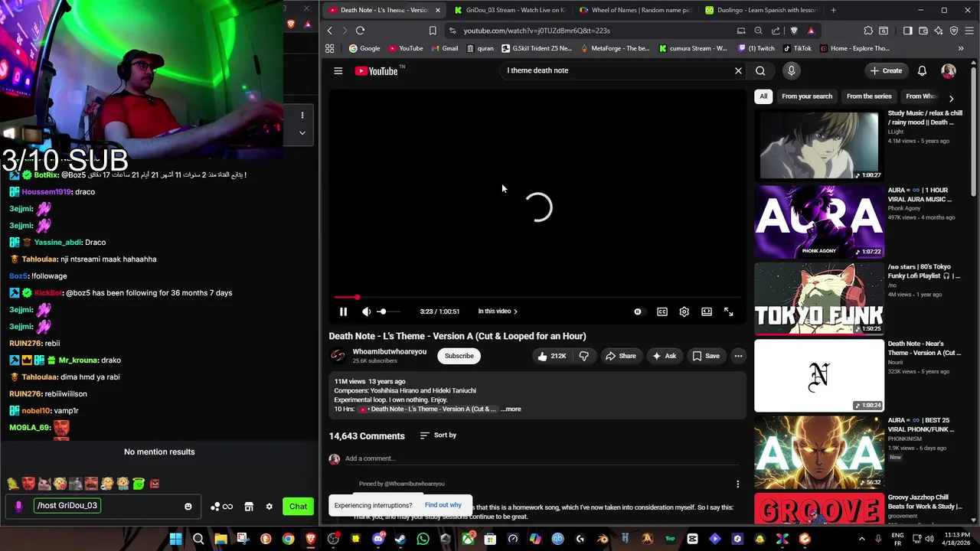Open YouTube notifications bell
This screenshot has width=980, height=551.
[x=922, y=70]
